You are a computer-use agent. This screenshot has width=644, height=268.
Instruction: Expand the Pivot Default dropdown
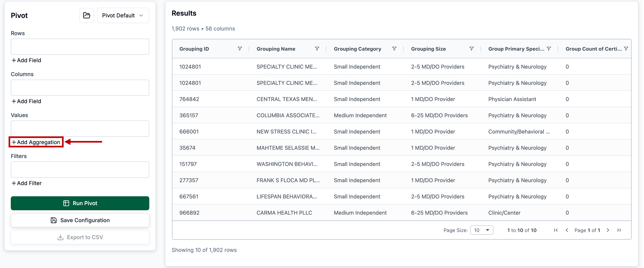pyautogui.click(x=123, y=16)
